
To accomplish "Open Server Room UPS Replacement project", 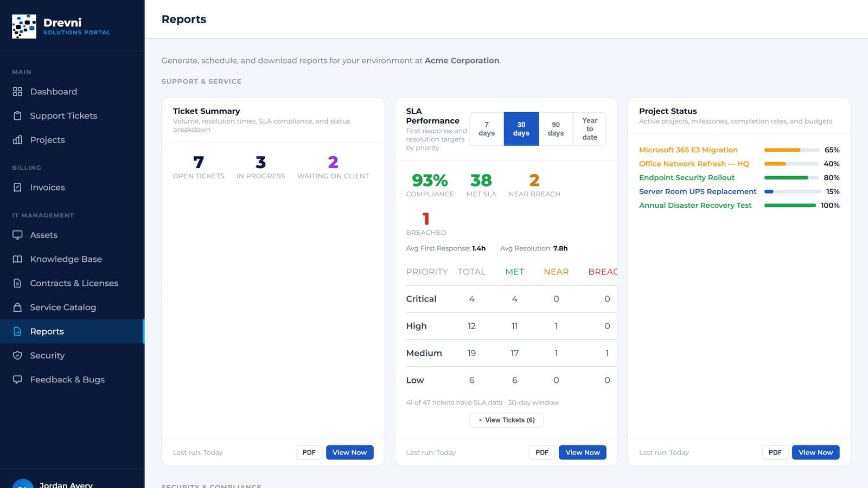I will (x=698, y=191).
